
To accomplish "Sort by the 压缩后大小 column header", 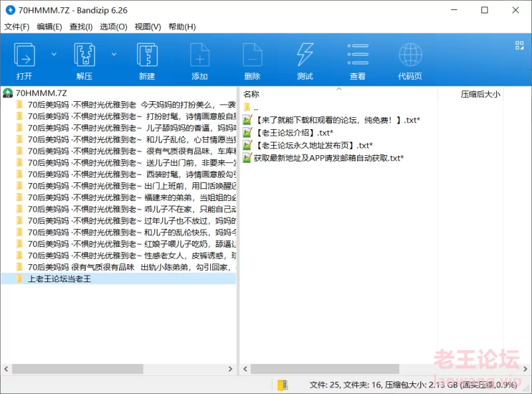I will point(480,95).
